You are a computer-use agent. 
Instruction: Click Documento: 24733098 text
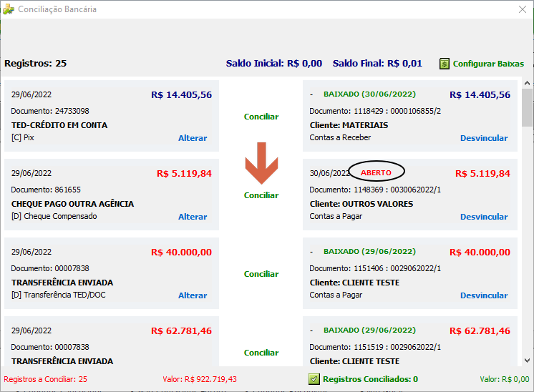point(50,111)
